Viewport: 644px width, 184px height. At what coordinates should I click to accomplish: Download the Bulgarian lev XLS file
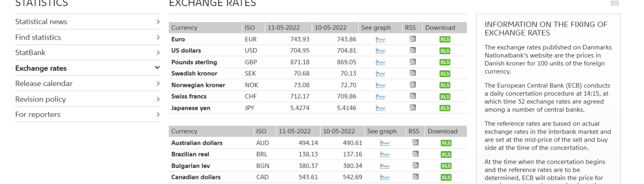click(446, 166)
